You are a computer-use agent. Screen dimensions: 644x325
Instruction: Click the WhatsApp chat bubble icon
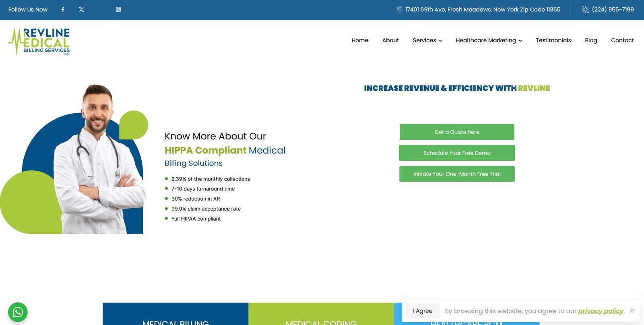tap(18, 312)
